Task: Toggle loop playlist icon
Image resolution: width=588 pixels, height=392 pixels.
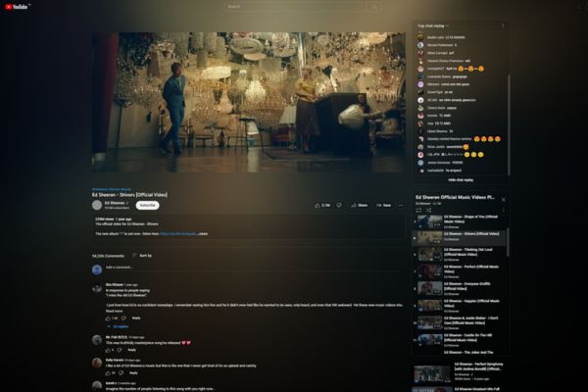Action: (418, 210)
